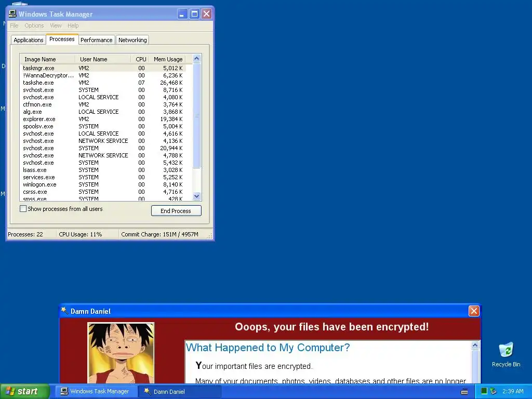Viewport: 532px width, 399px height.
Task: Click process list scroll up arrow
Action: [x=196, y=59]
